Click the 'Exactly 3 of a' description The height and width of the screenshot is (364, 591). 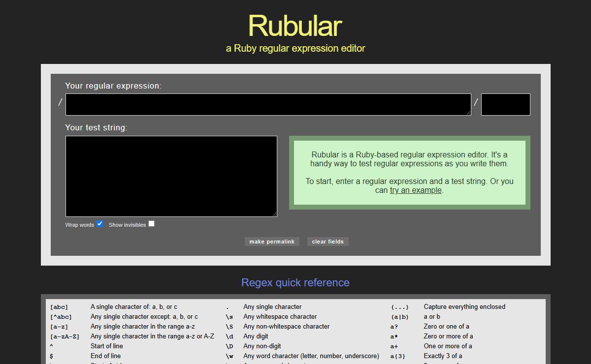click(443, 356)
